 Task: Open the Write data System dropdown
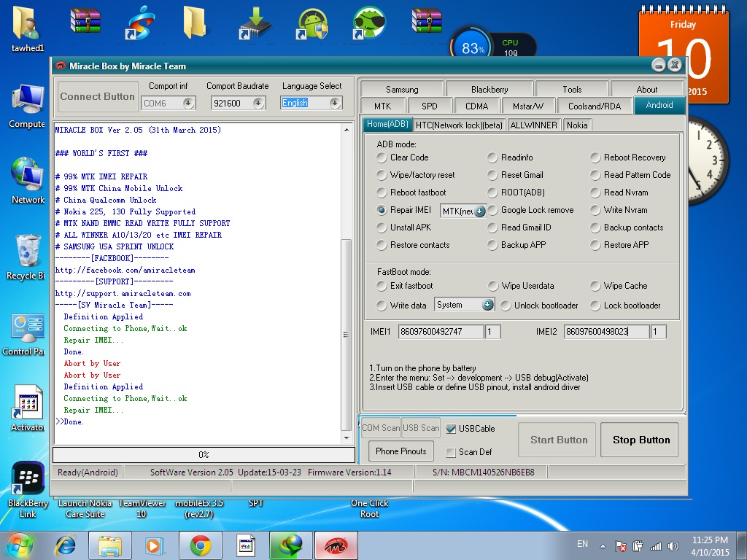pos(487,305)
